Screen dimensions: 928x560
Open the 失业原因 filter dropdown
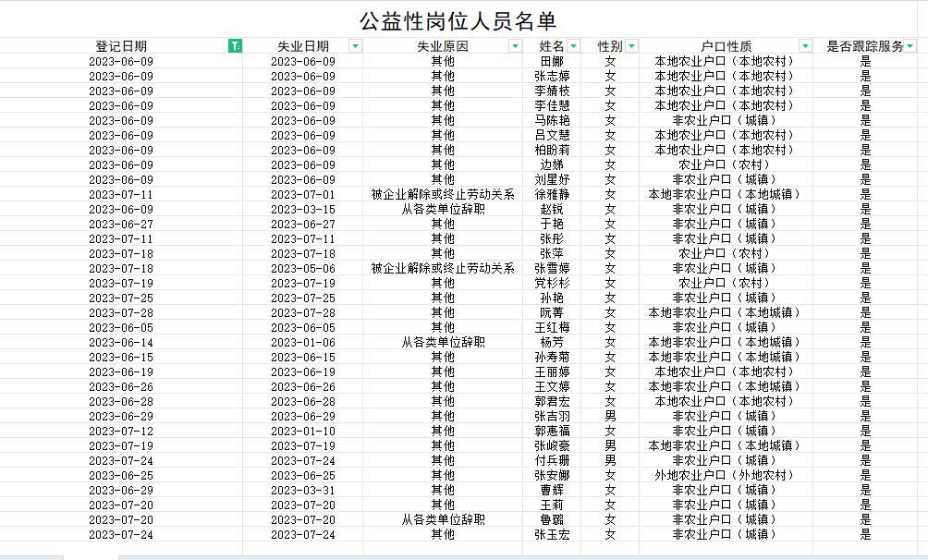[x=515, y=46]
